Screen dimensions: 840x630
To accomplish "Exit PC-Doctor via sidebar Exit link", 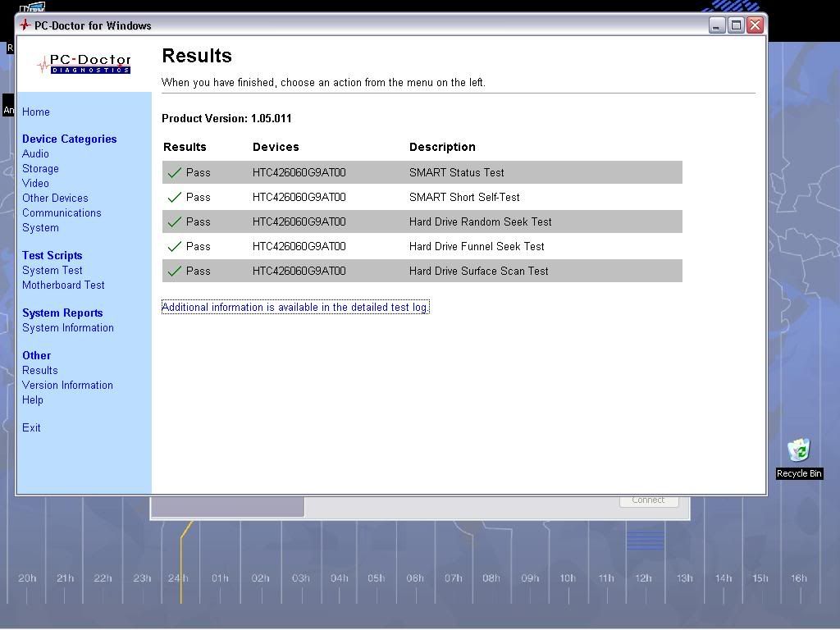I will pyautogui.click(x=31, y=428).
